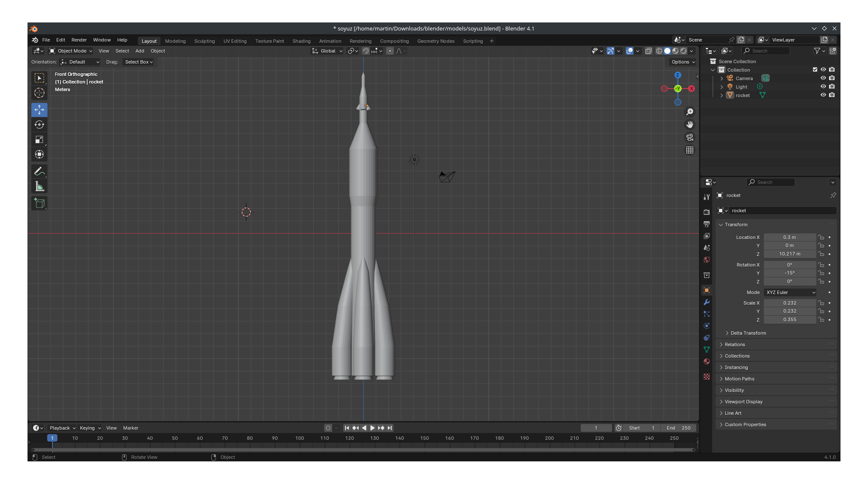
Task: Expand Delta Transform section
Action: [x=748, y=333]
